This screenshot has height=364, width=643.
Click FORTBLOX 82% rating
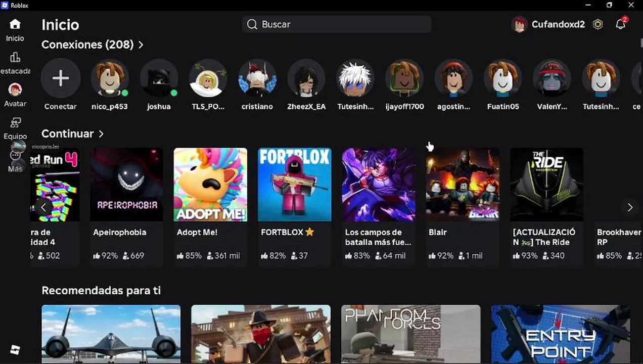[x=273, y=256]
